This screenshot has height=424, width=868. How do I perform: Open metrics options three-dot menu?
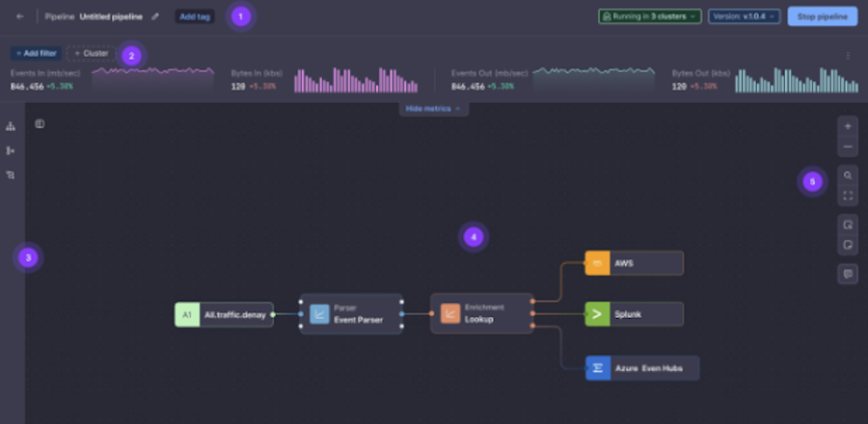pos(848,55)
